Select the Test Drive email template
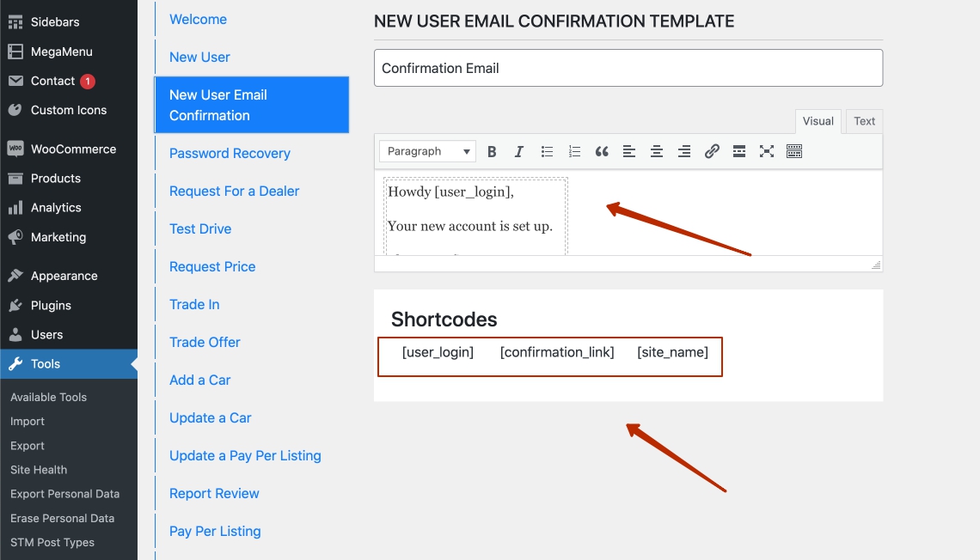Screen dimensions: 980x560 point(200,229)
